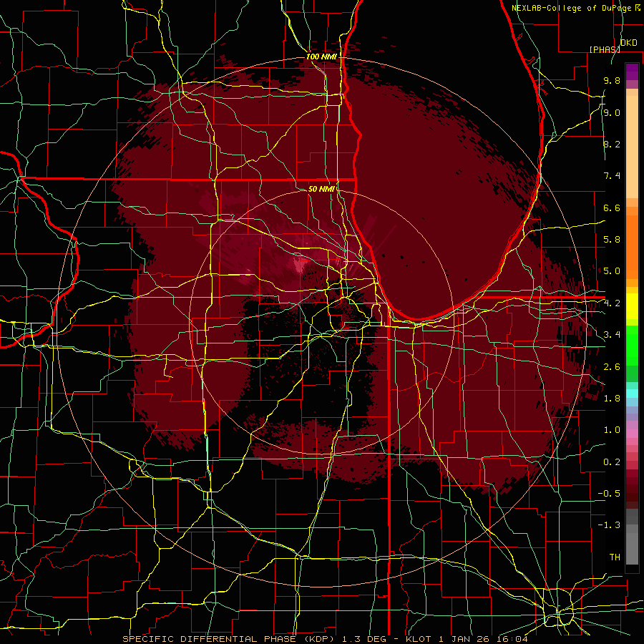Image resolution: width=644 pixels, height=644 pixels.
Task: Click the 9.0 value on color scale
Action: 612,113
